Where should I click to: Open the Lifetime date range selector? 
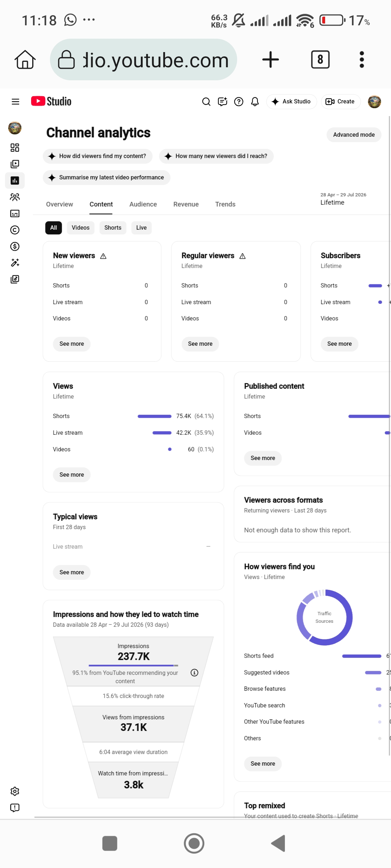[x=343, y=199]
